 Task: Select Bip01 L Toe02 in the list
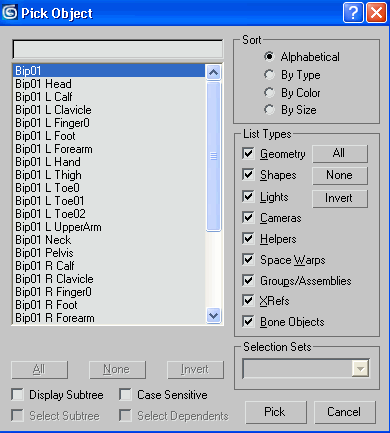109,214
